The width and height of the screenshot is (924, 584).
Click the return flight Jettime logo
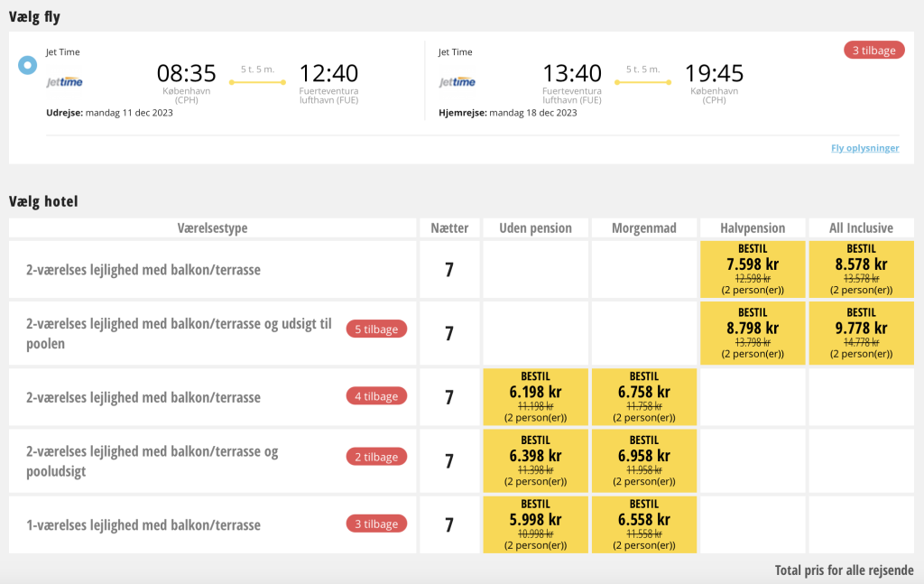click(x=457, y=82)
